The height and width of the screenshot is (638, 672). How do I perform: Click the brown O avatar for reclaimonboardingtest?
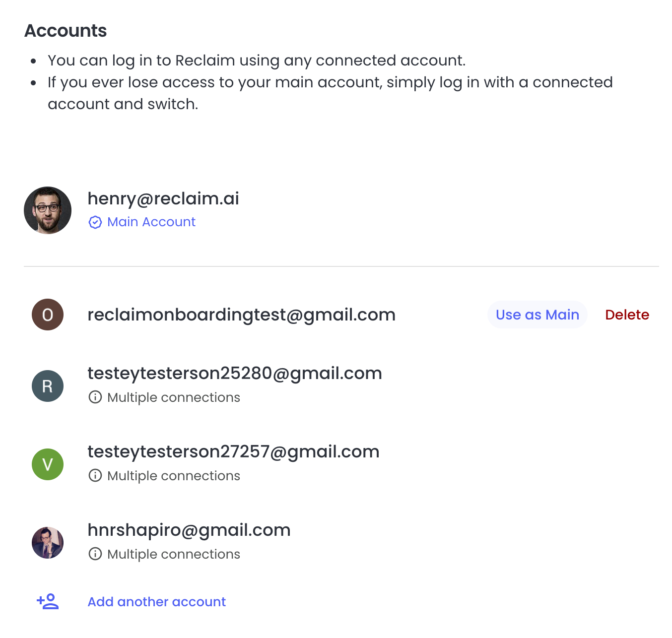click(48, 315)
